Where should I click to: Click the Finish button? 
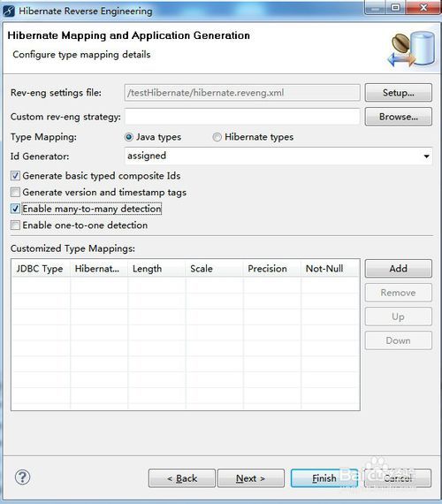pos(324,478)
